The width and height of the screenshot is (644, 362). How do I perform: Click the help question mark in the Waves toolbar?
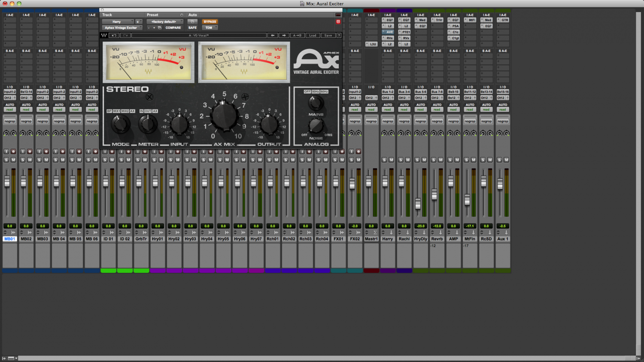338,35
